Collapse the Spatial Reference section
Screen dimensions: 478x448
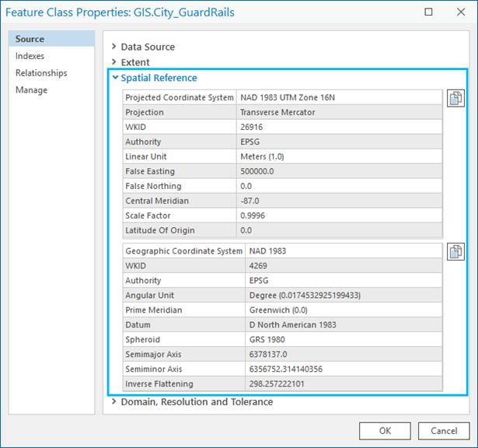158,78
